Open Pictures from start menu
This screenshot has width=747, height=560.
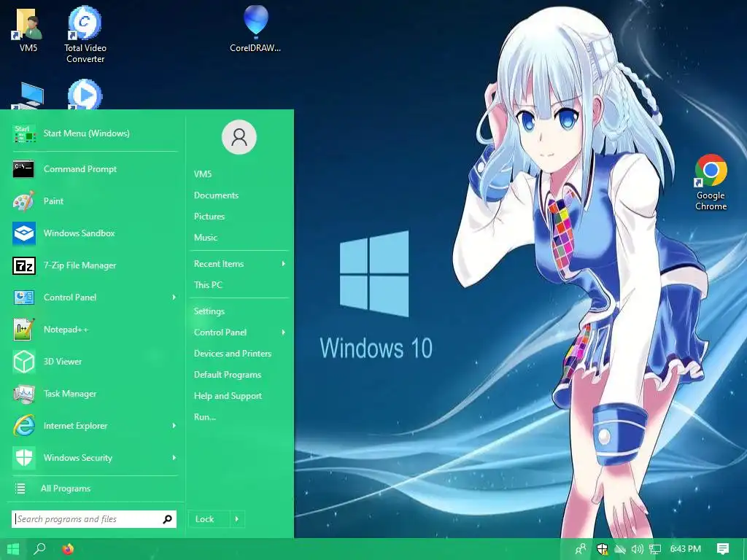click(x=209, y=216)
